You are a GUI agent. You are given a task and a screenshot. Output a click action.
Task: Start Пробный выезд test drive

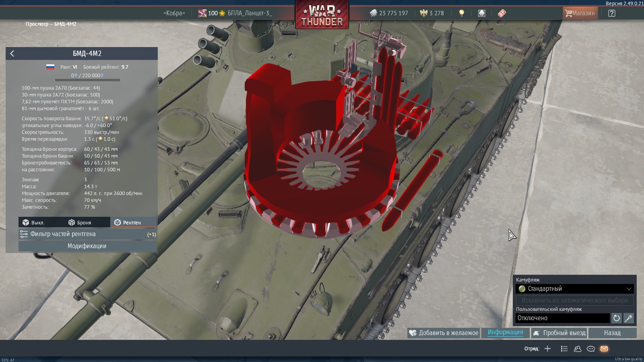point(559,333)
